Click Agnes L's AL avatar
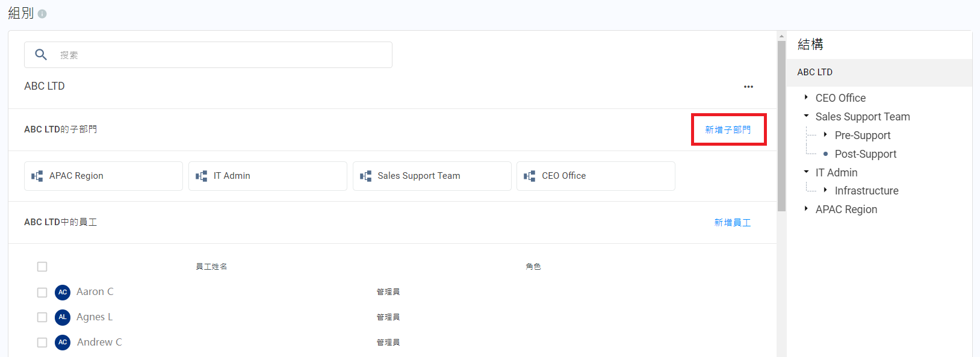 (x=63, y=317)
